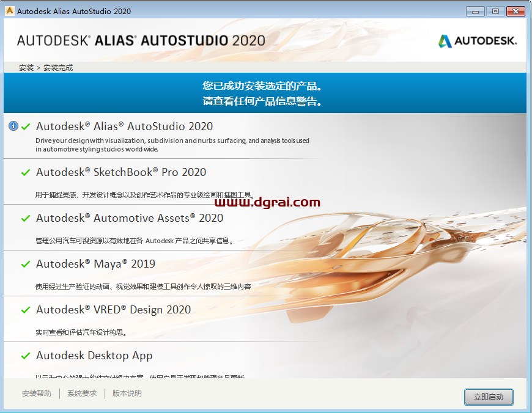The height and width of the screenshot is (413, 532).
Task: Maximize the installer window
Action: [x=495, y=11]
